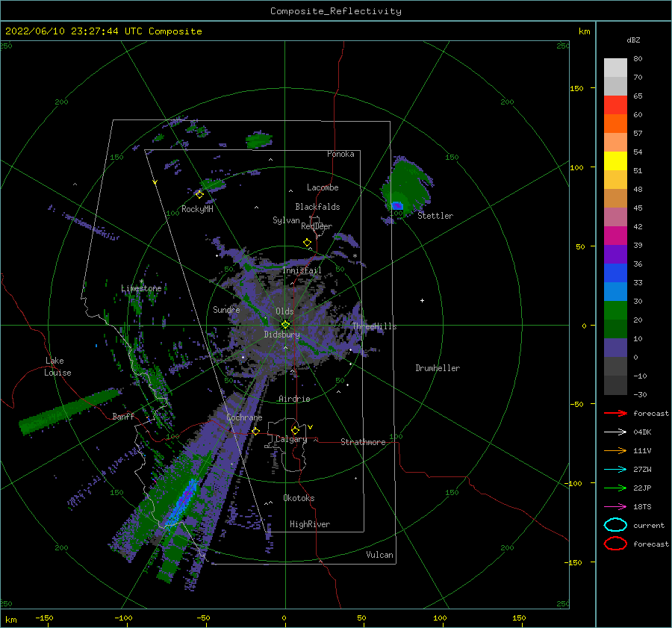This screenshot has width=672, height=628.
Task: Select the bright green 20-30 dBZ swatch
Action: pos(615,311)
